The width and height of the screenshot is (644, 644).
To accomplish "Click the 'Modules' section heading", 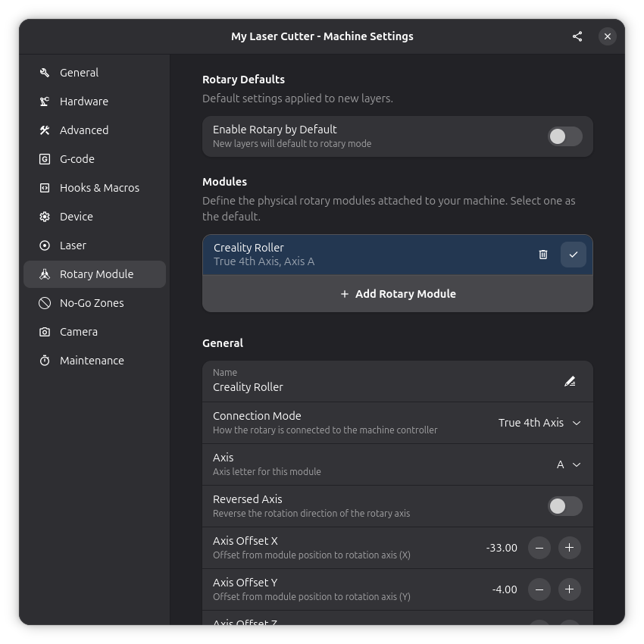I will (225, 182).
